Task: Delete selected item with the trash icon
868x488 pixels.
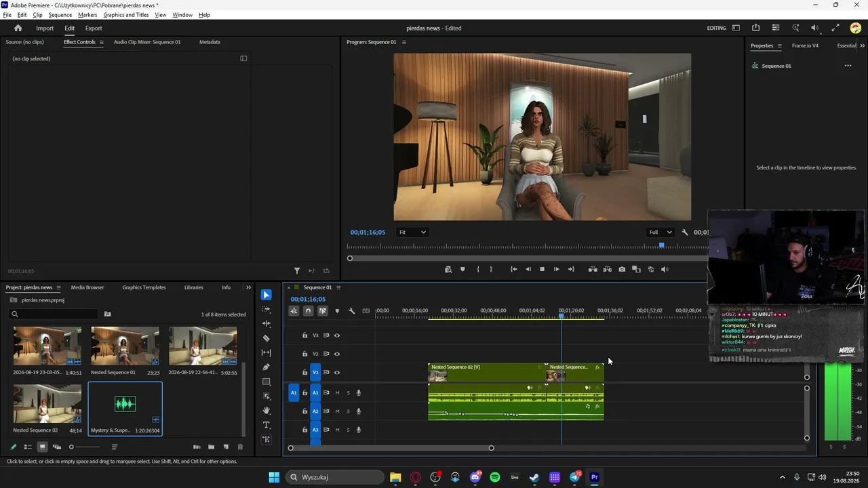Action: click(240, 447)
